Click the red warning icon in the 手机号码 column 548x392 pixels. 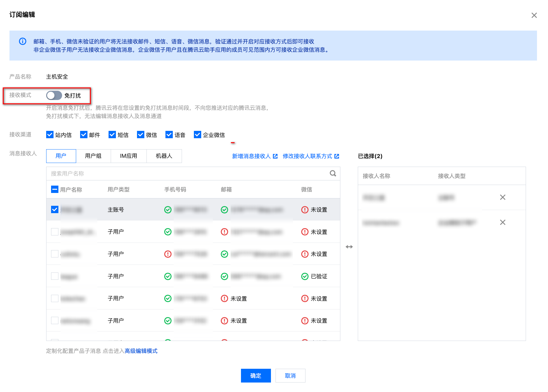click(x=168, y=254)
